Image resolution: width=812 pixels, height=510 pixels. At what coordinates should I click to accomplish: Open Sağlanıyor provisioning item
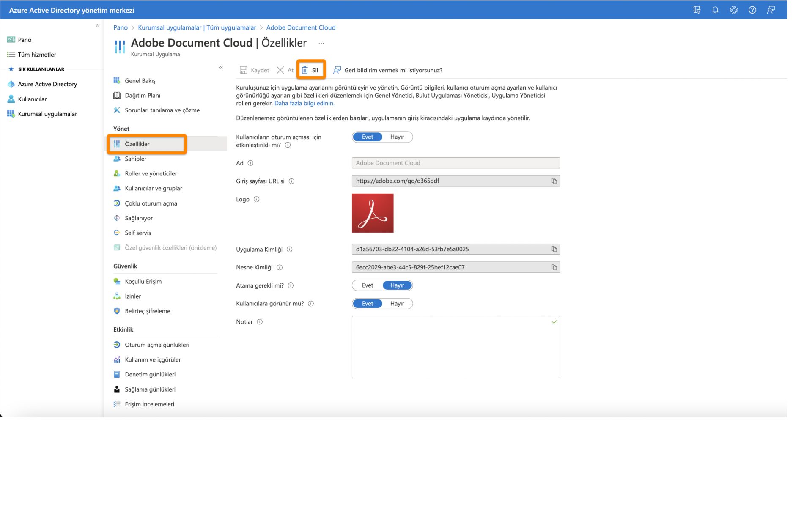pyautogui.click(x=139, y=218)
